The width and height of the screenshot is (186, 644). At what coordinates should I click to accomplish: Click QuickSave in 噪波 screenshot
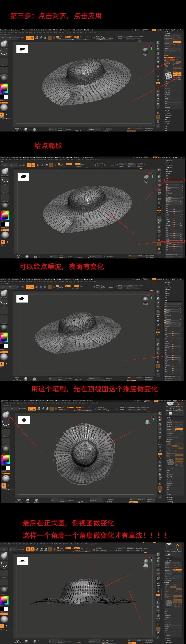coord(137,279)
